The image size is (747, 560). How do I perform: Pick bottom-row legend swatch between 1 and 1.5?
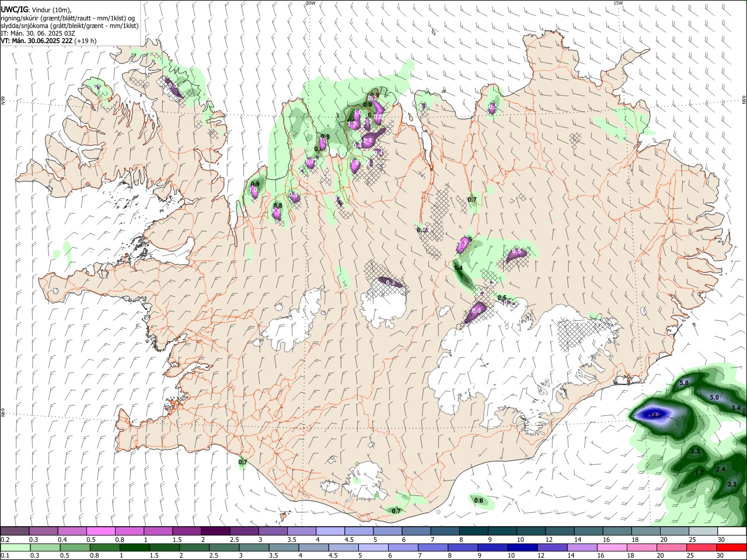pyautogui.click(x=134, y=547)
